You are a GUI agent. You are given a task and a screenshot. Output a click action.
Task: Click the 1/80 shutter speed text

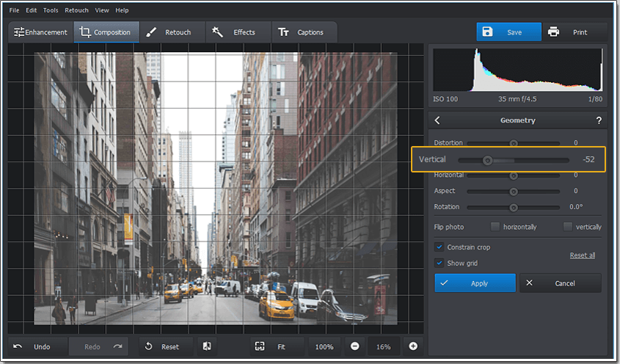point(595,99)
